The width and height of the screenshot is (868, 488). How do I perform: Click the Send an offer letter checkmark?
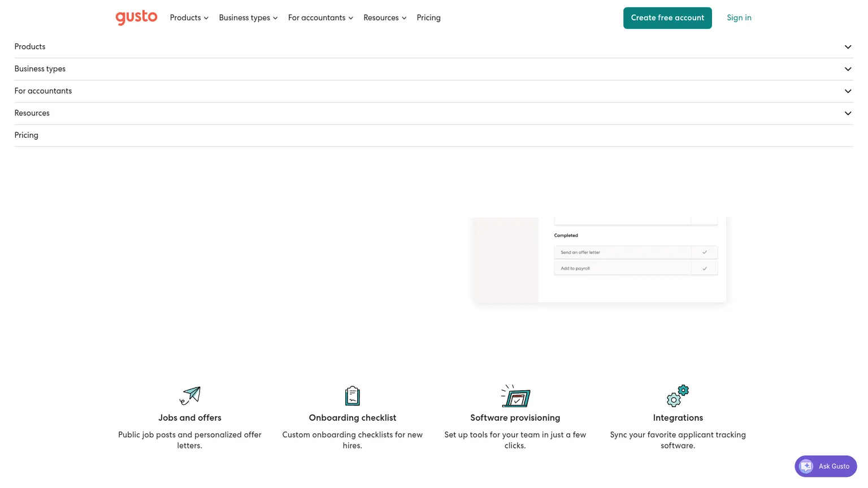[704, 252]
